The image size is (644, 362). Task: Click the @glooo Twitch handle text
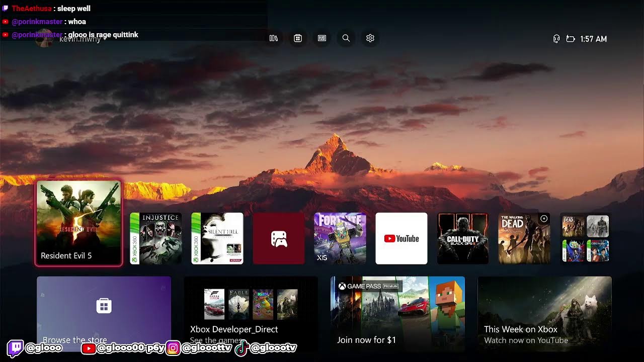tap(43, 348)
